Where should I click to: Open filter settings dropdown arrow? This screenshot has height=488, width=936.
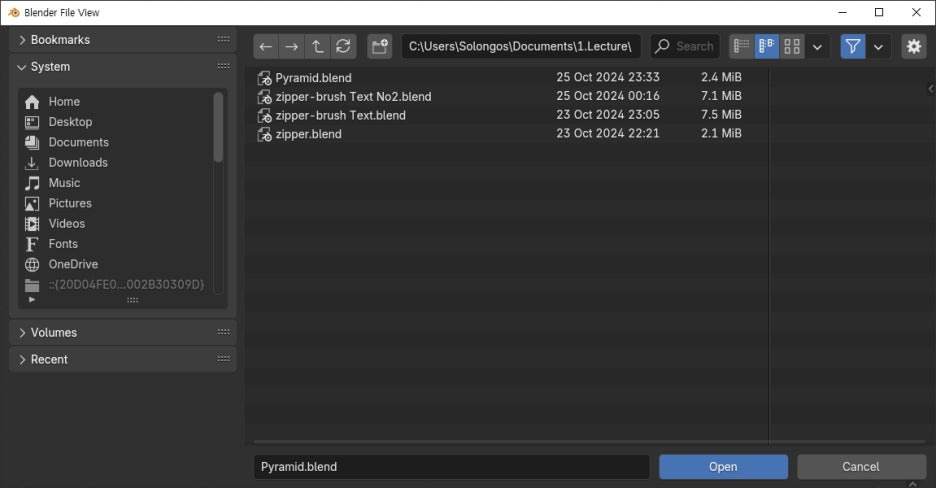coord(878,47)
